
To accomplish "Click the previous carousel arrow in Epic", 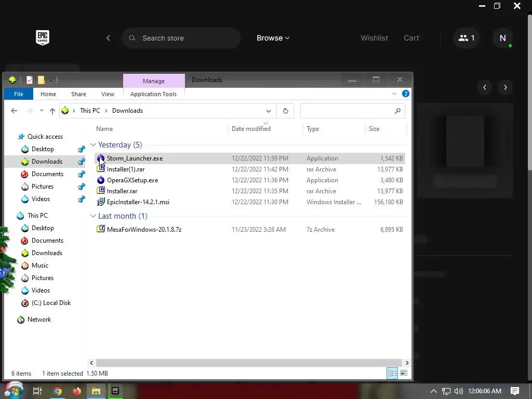I will (485, 87).
